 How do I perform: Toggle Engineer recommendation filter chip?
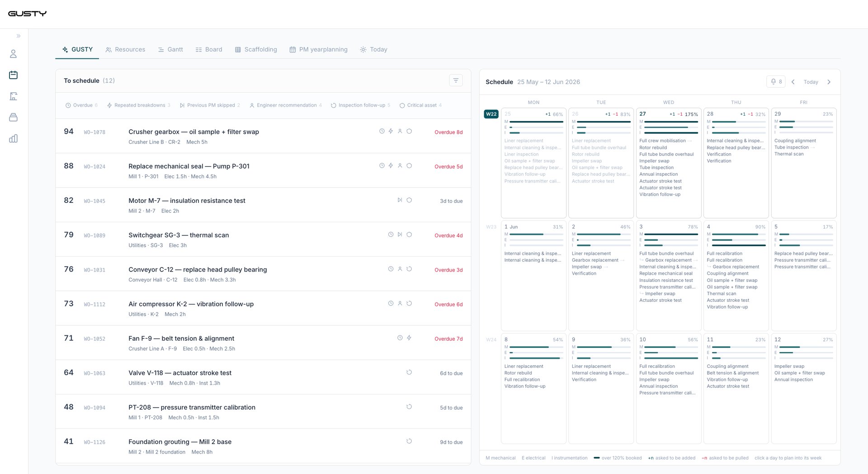[286, 105]
